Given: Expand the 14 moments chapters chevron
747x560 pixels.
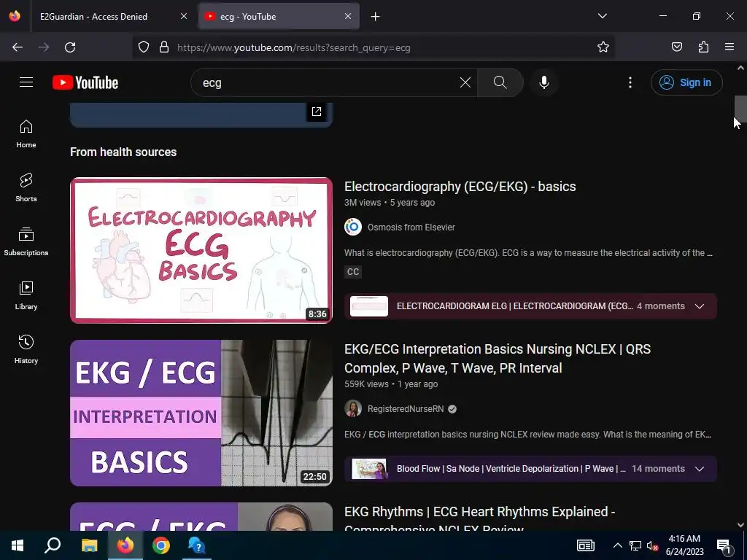Looking at the screenshot, I should click(x=700, y=469).
